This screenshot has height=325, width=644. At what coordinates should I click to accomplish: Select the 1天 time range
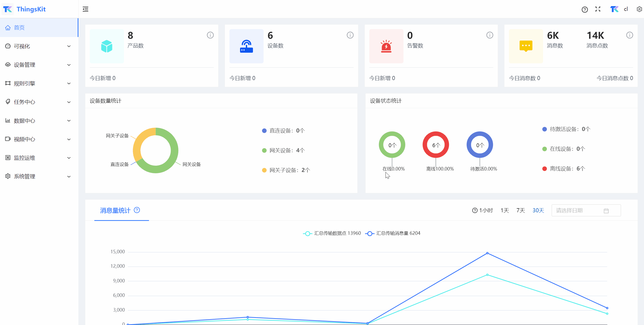tap(505, 211)
